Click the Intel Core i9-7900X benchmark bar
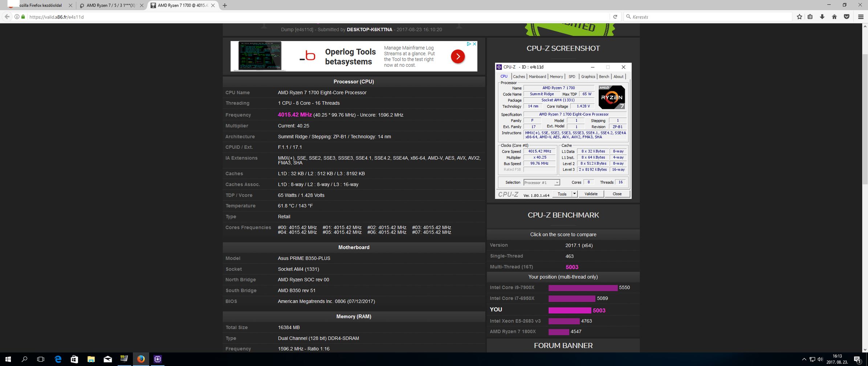The width and height of the screenshot is (868, 366). [583, 288]
